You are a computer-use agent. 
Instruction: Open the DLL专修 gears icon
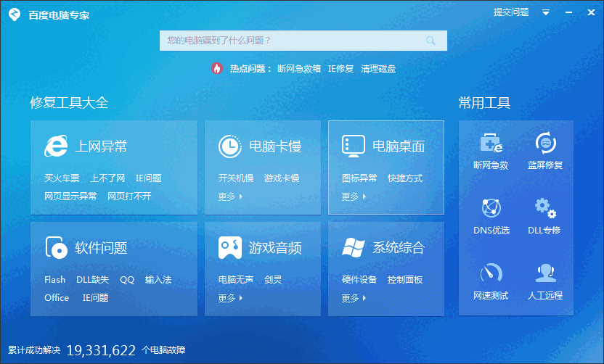point(545,208)
